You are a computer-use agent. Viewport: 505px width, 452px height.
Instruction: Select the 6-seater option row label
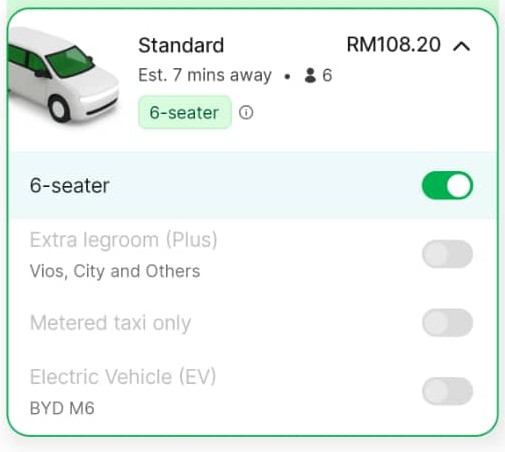pyautogui.click(x=70, y=186)
